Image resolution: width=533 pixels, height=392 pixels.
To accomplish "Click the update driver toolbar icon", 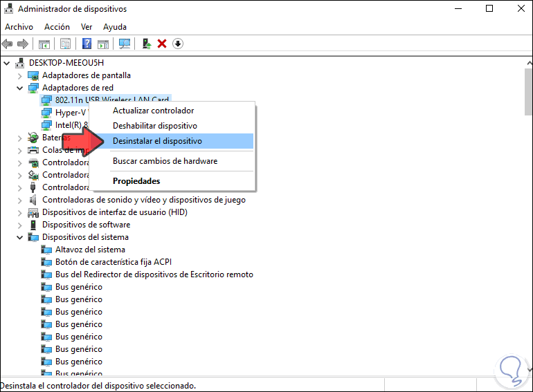I will (x=147, y=44).
